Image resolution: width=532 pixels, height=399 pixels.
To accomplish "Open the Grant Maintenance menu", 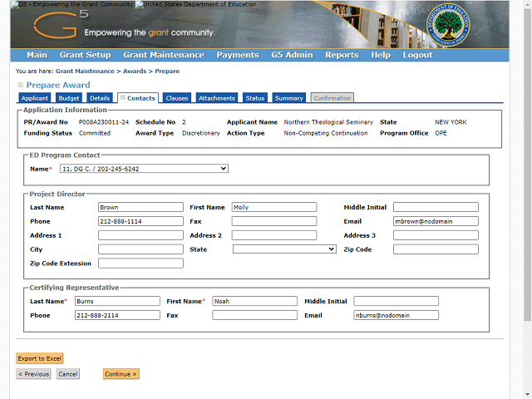I will [163, 55].
